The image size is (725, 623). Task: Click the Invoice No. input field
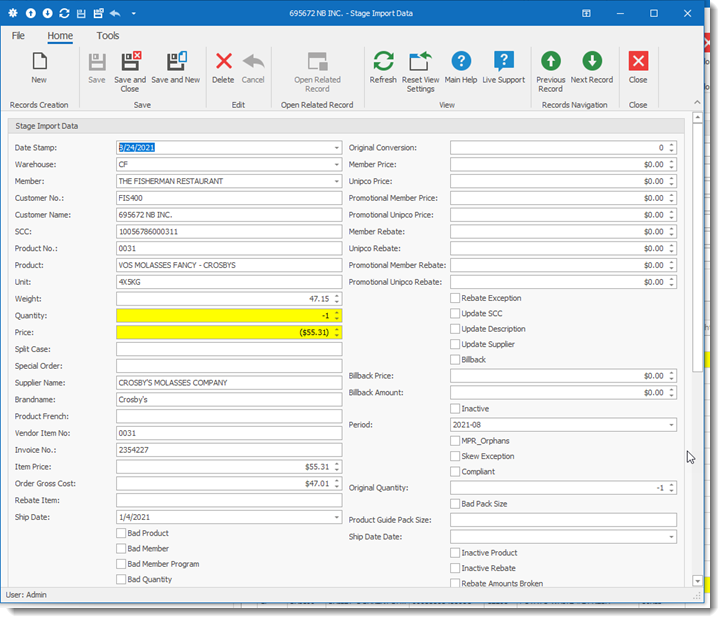[x=229, y=450]
